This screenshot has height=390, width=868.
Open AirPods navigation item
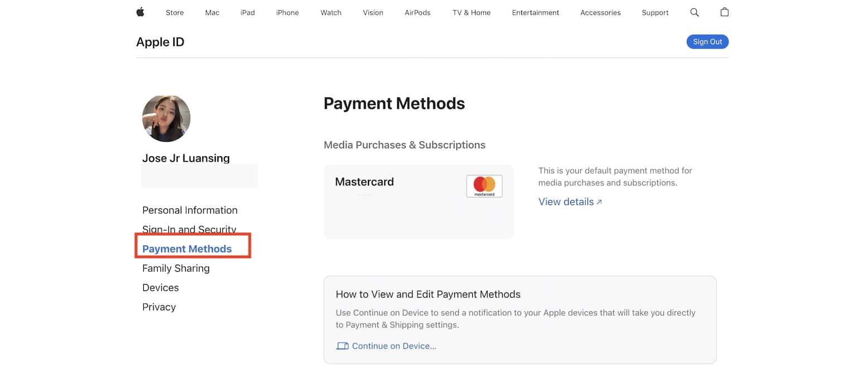click(x=417, y=13)
